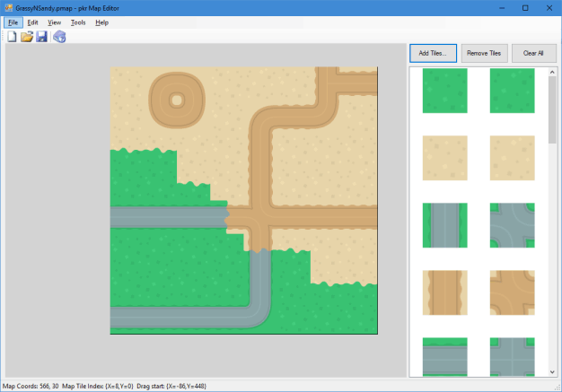Select the first green grass tile
The height and width of the screenshot is (392, 562).
click(x=444, y=91)
